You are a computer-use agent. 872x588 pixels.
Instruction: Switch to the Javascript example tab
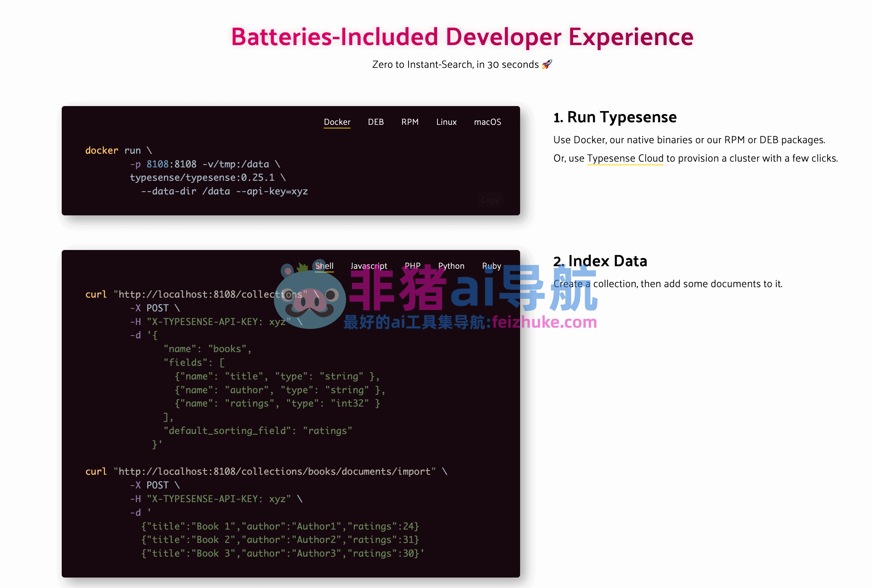pos(369,266)
